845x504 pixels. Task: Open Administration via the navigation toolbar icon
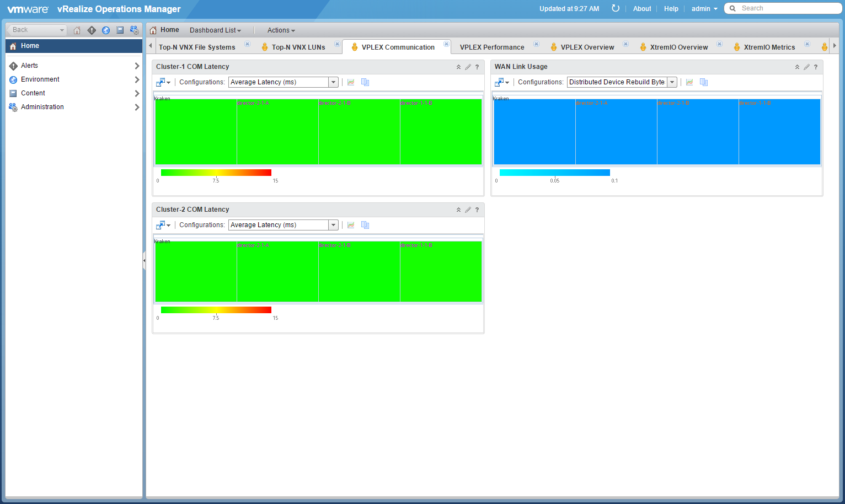(134, 30)
